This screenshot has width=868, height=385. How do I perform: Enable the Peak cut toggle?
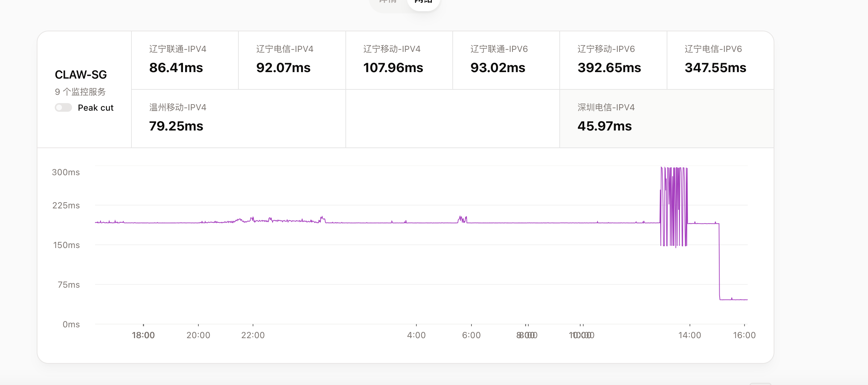pos(63,107)
